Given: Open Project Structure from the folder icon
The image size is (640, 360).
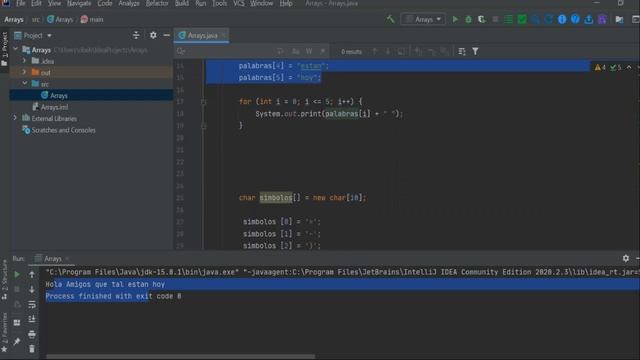Looking at the screenshot, I should click(619, 19).
